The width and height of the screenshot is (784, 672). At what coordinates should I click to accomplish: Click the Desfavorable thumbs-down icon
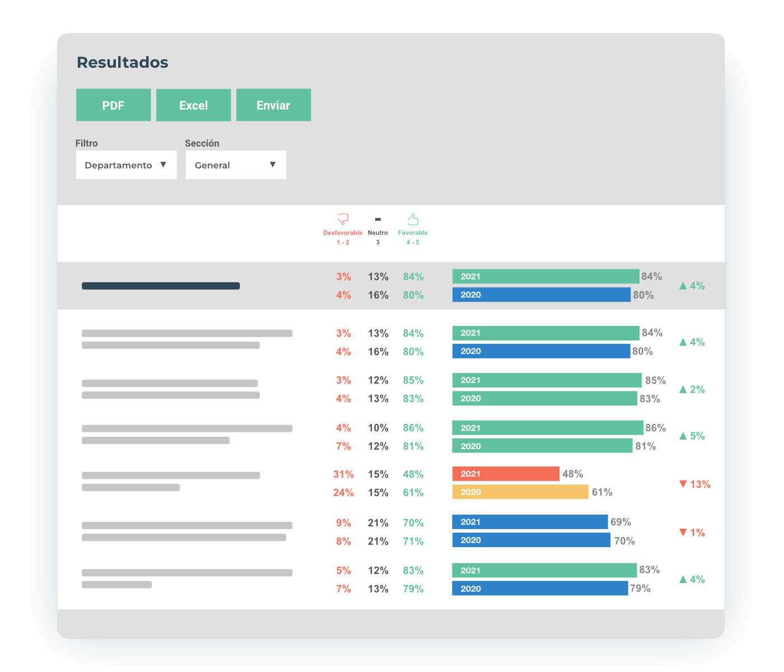tap(343, 219)
